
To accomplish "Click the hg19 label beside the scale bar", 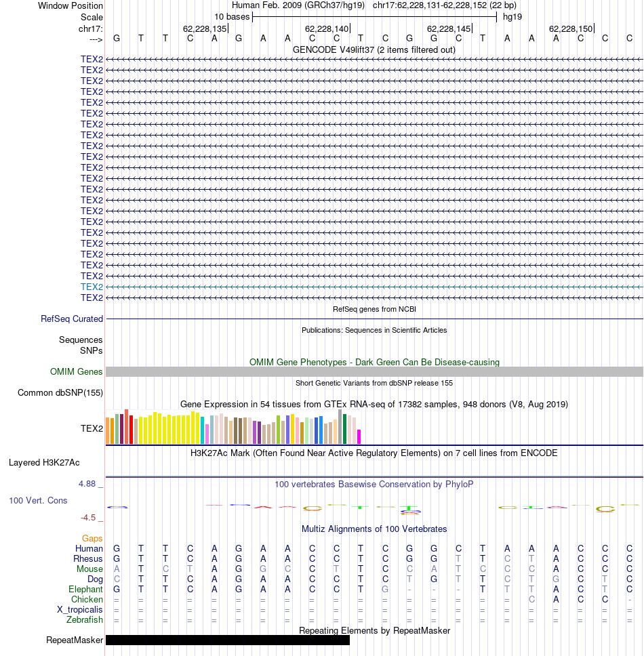I will pyautogui.click(x=512, y=17).
